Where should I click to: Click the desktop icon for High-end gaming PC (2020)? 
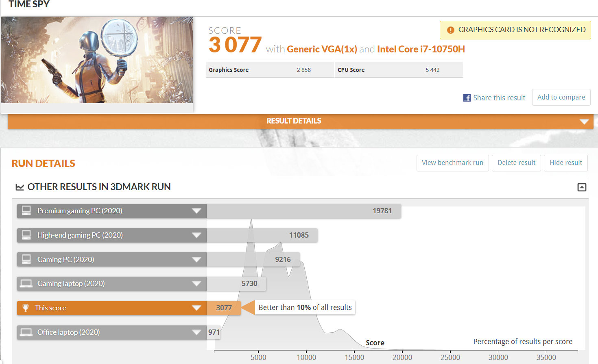click(26, 235)
